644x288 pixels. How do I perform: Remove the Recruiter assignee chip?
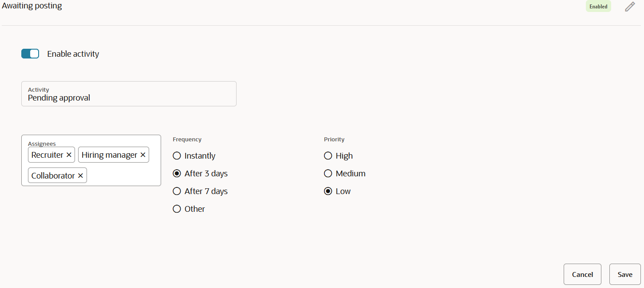point(69,155)
